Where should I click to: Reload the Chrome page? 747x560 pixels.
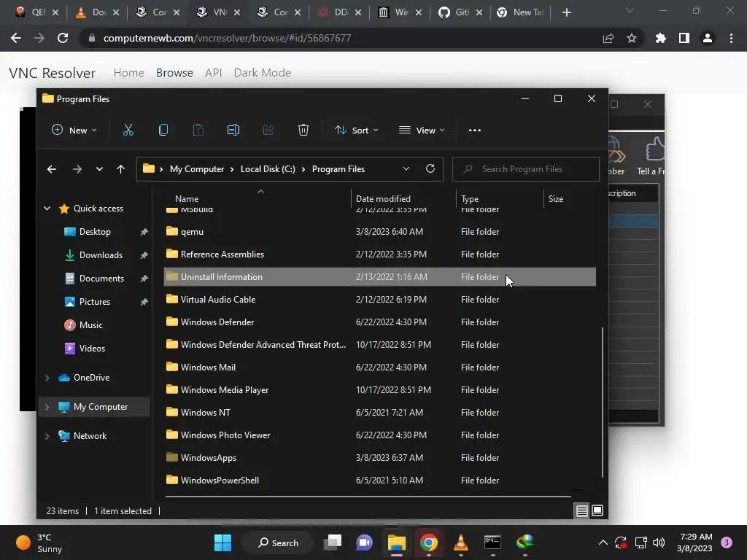click(x=63, y=38)
